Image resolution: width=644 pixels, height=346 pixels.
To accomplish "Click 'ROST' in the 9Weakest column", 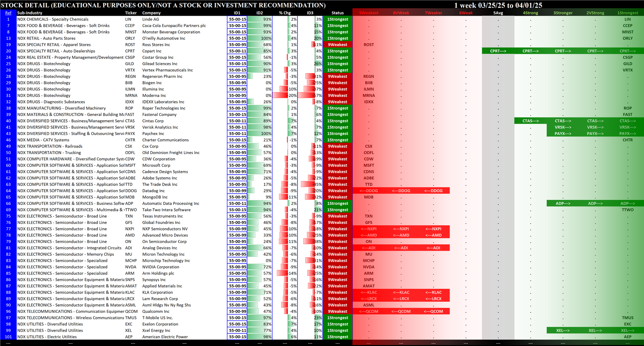I will (369, 45).
